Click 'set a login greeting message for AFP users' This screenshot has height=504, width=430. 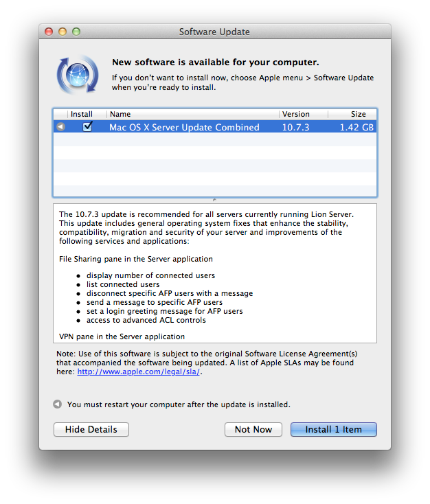click(164, 311)
